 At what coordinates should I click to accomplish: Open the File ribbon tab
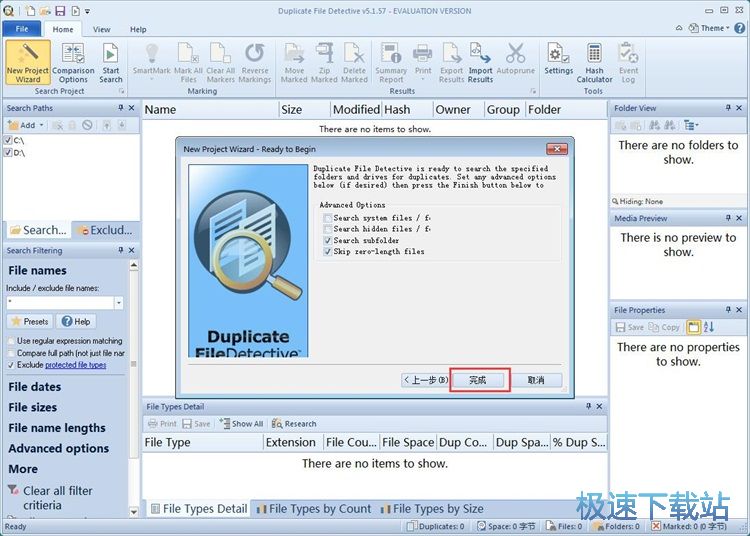[x=22, y=29]
